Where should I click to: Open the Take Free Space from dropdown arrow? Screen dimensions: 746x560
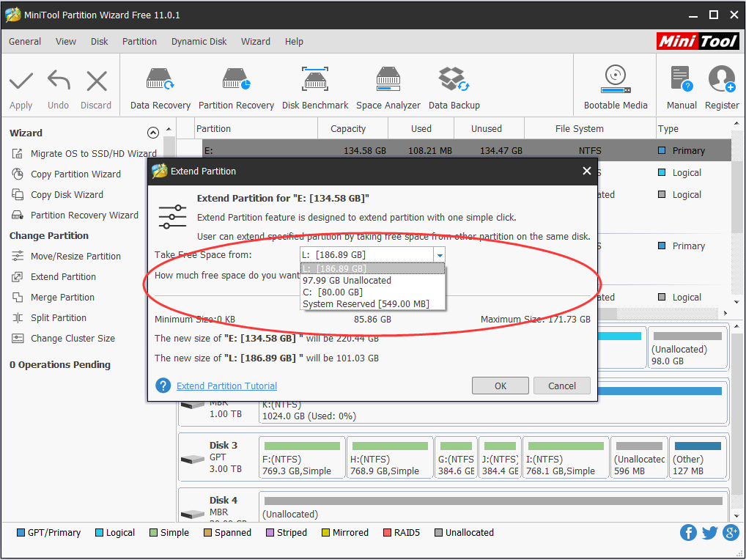coord(440,255)
